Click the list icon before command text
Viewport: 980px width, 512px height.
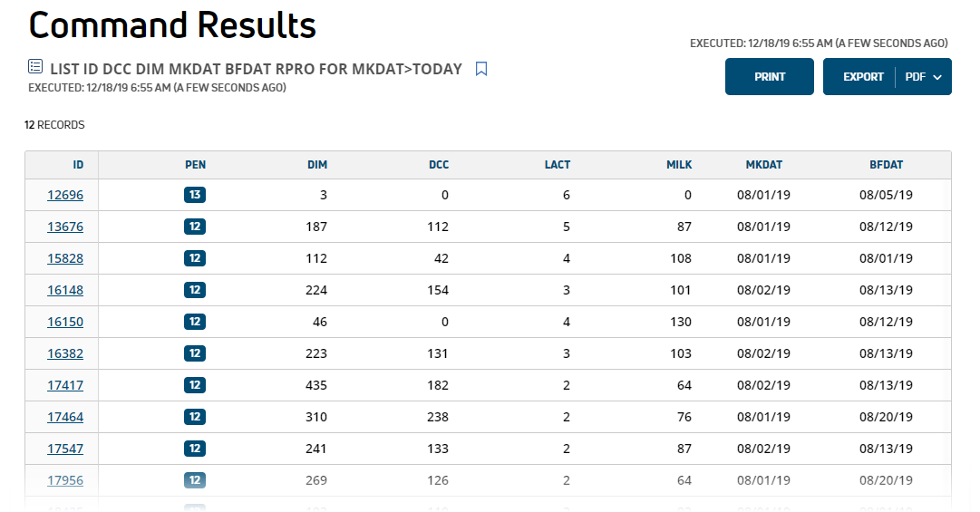(35, 66)
